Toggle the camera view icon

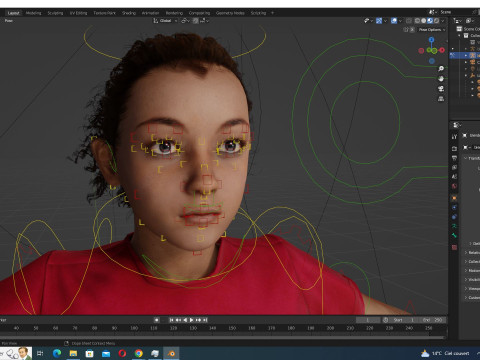(441, 89)
